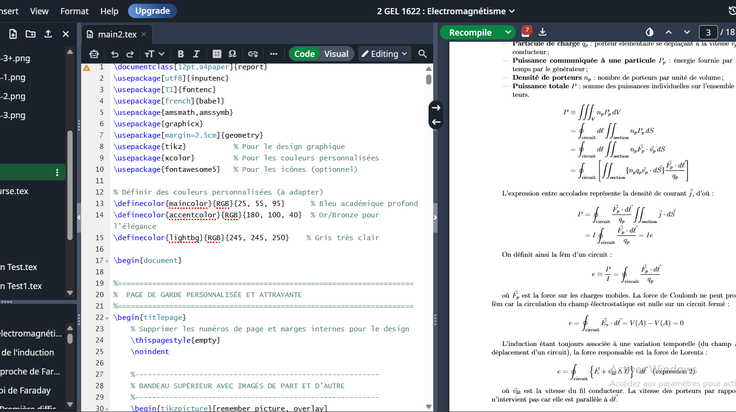
Task: Go to the next PDF page
Action: [687, 32]
